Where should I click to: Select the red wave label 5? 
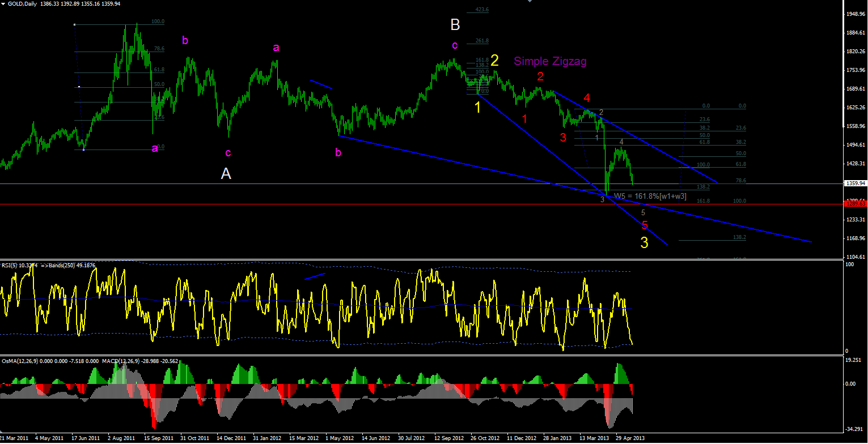pyautogui.click(x=645, y=225)
